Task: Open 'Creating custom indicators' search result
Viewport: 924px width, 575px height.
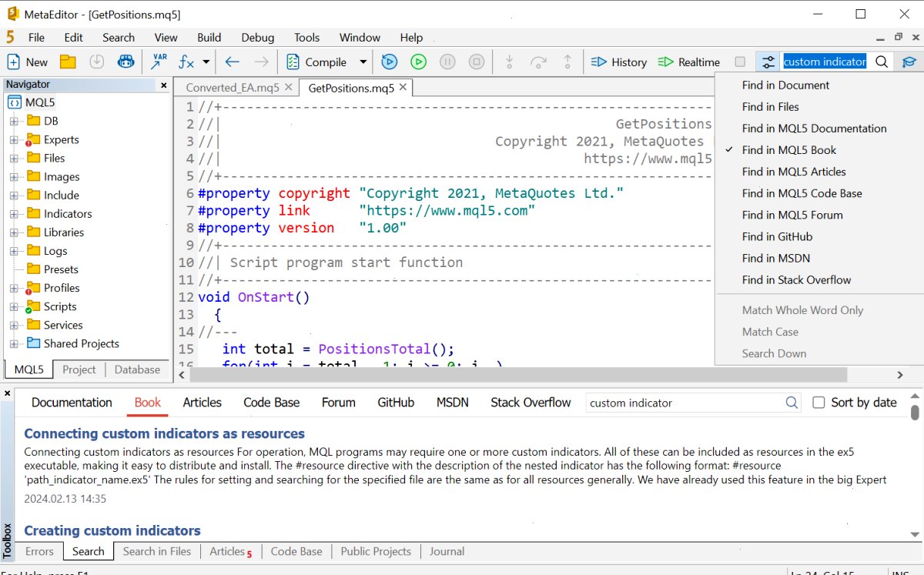Action: point(112,530)
